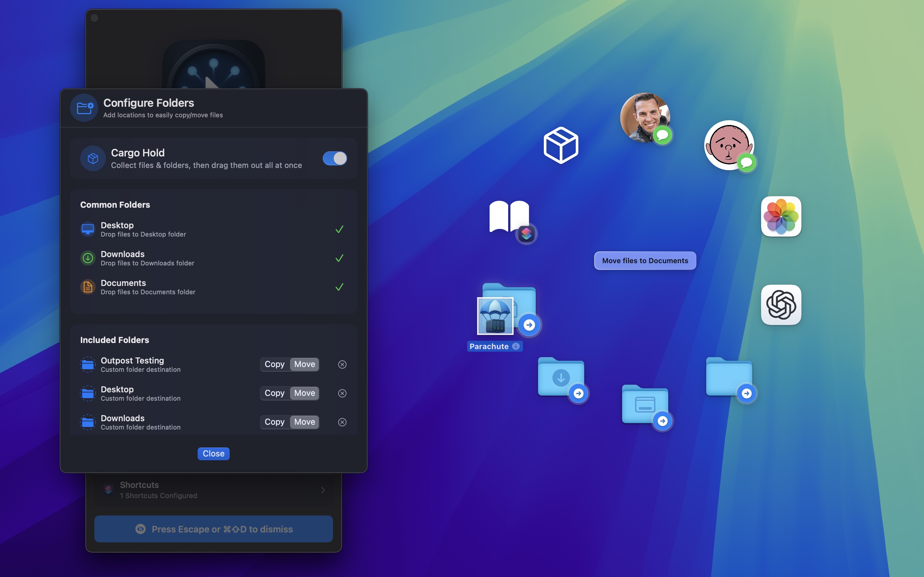Click the Configure Folders gear-folder header icon
Screen dimensions: 924x577
[84, 108]
